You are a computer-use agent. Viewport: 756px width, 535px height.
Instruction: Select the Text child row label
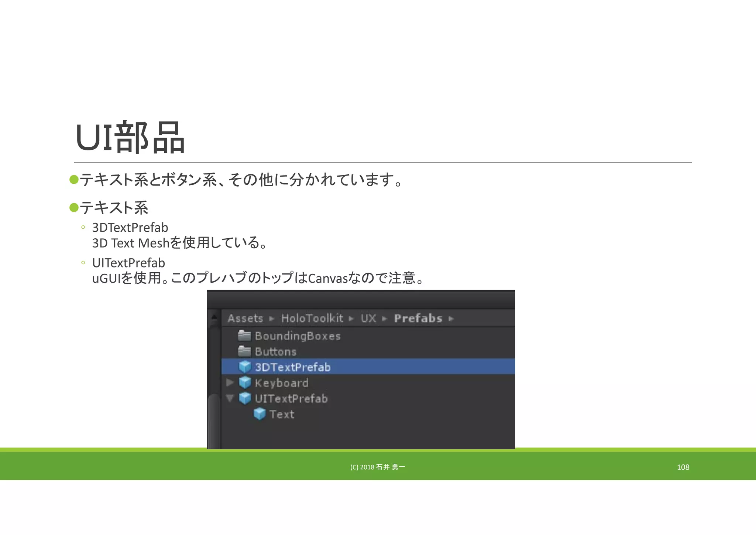[x=282, y=414]
